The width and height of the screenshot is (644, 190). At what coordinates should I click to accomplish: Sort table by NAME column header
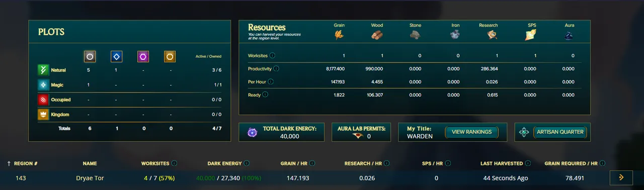coord(90,163)
